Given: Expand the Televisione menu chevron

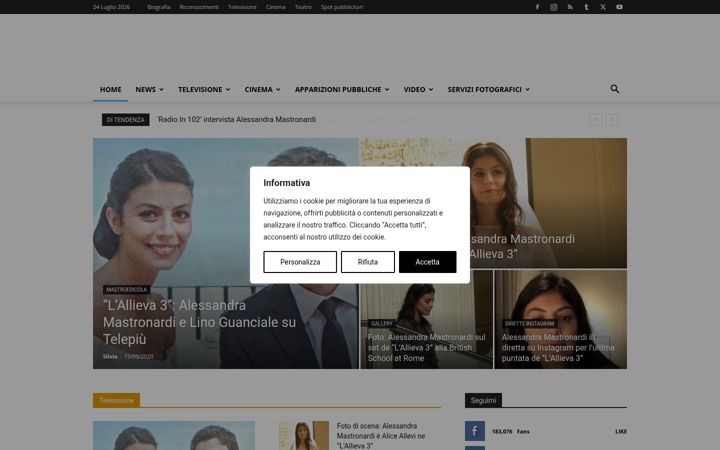Looking at the screenshot, I should click(228, 90).
